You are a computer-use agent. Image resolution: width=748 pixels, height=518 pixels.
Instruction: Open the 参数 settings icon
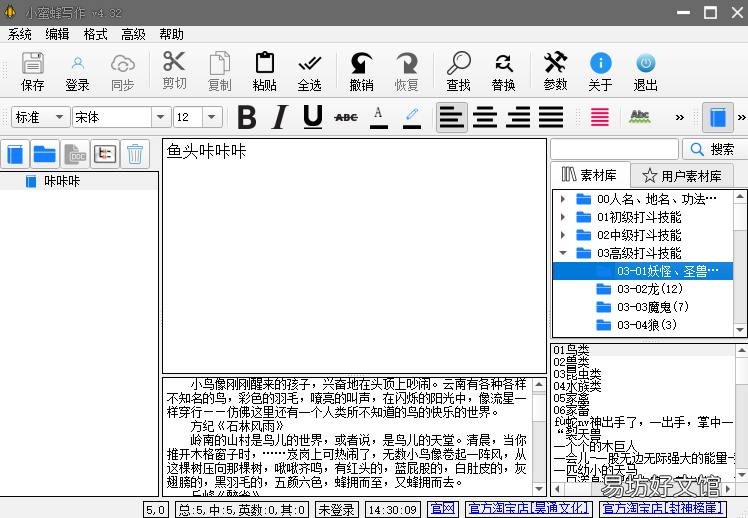[x=555, y=71]
